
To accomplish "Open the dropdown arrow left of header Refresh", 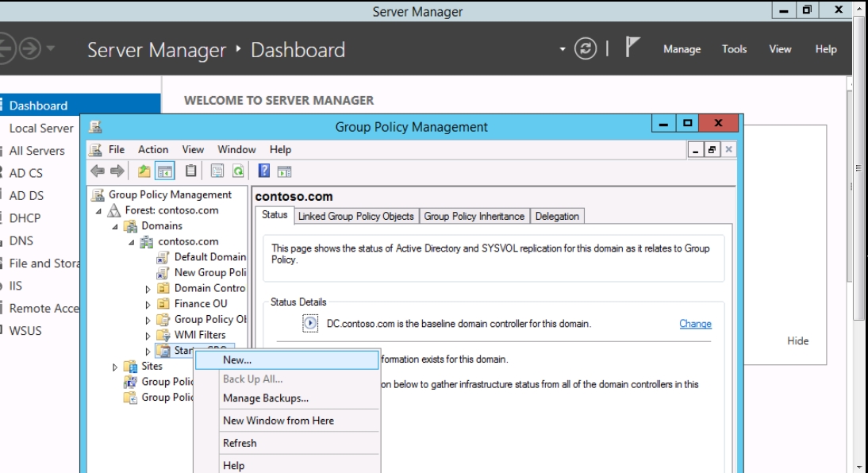I will coord(563,48).
